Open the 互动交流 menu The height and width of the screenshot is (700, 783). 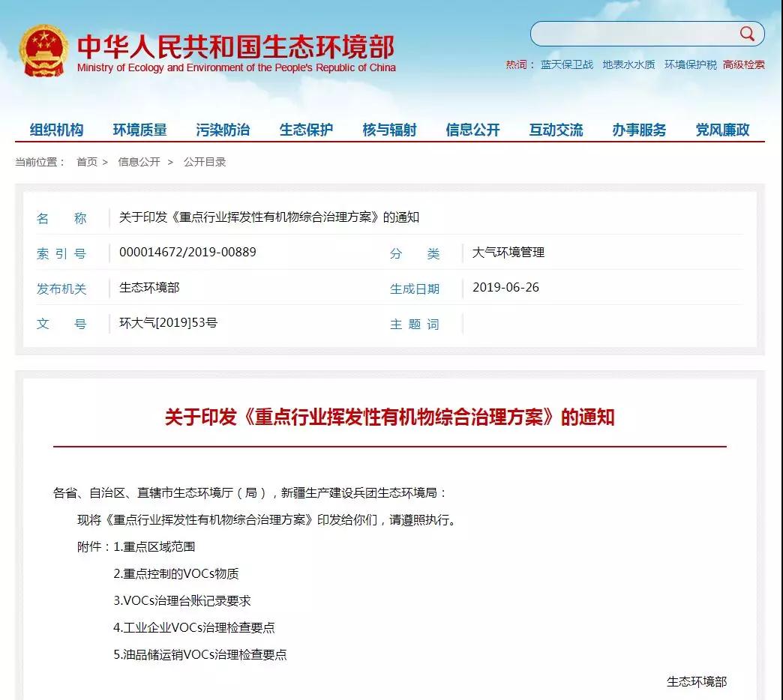click(556, 130)
